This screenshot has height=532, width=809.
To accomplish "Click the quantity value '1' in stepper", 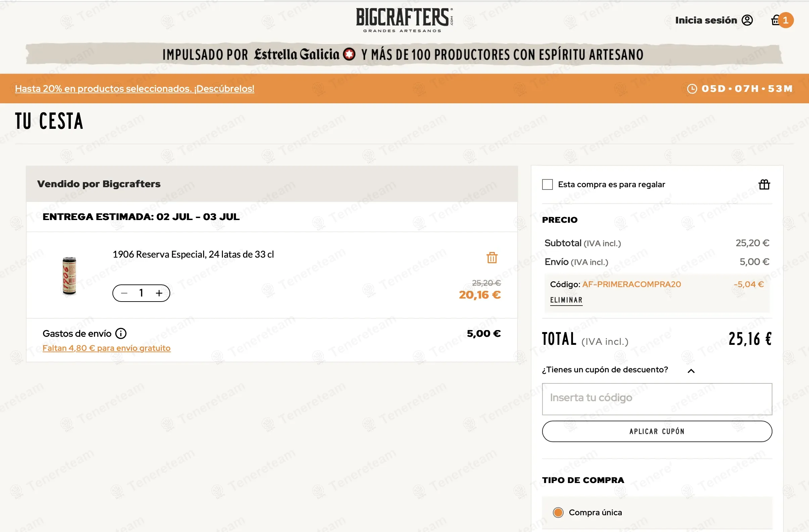I will (x=141, y=293).
